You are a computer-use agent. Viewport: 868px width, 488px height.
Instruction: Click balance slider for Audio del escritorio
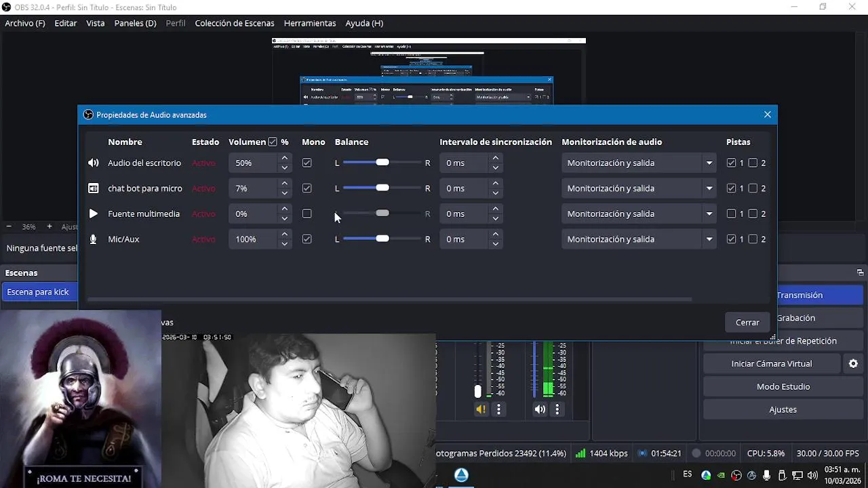382,163
